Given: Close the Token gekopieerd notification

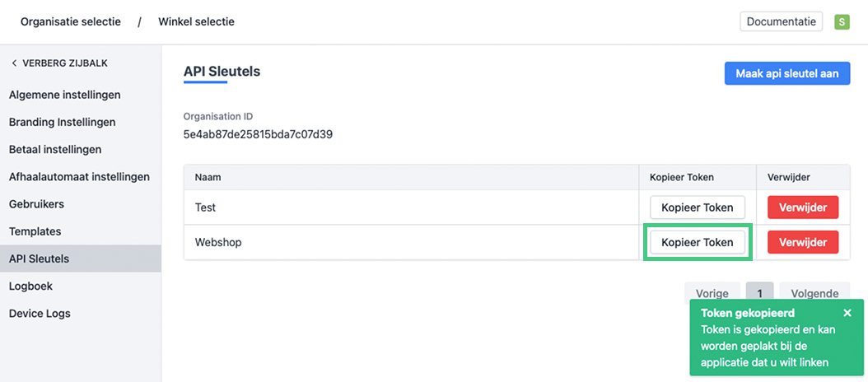Looking at the screenshot, I should pyautogui.click(x=847, y=313).
